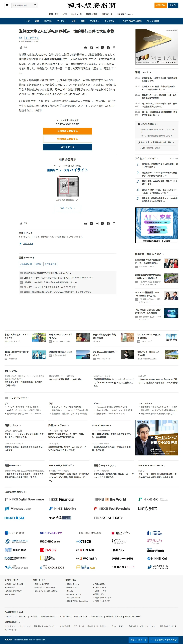
Task: Click the 無料会員に登録する button
Action: (x=67, y=139)
